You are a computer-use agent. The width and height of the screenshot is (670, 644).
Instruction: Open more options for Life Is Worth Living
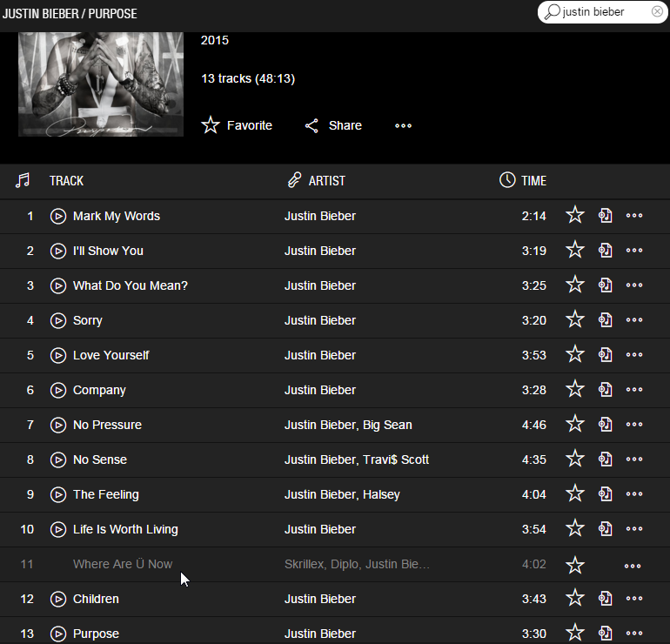[634, 529]
